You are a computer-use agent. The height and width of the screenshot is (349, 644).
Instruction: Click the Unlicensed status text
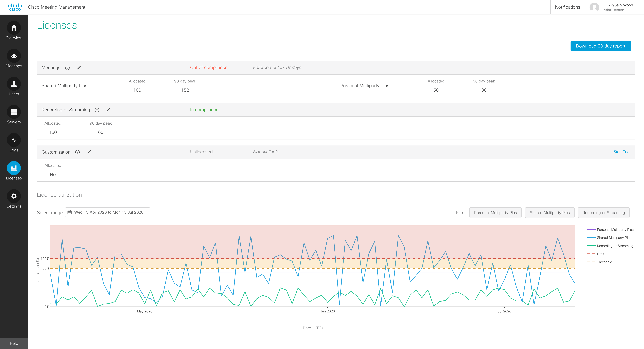tap(201, 152)
